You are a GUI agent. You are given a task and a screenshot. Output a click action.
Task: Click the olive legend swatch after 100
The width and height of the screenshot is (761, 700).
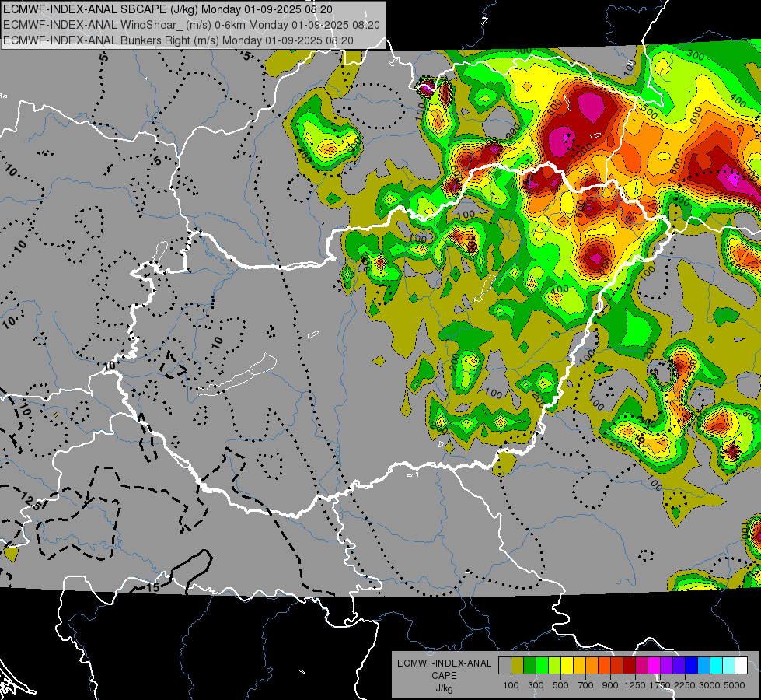518,666
